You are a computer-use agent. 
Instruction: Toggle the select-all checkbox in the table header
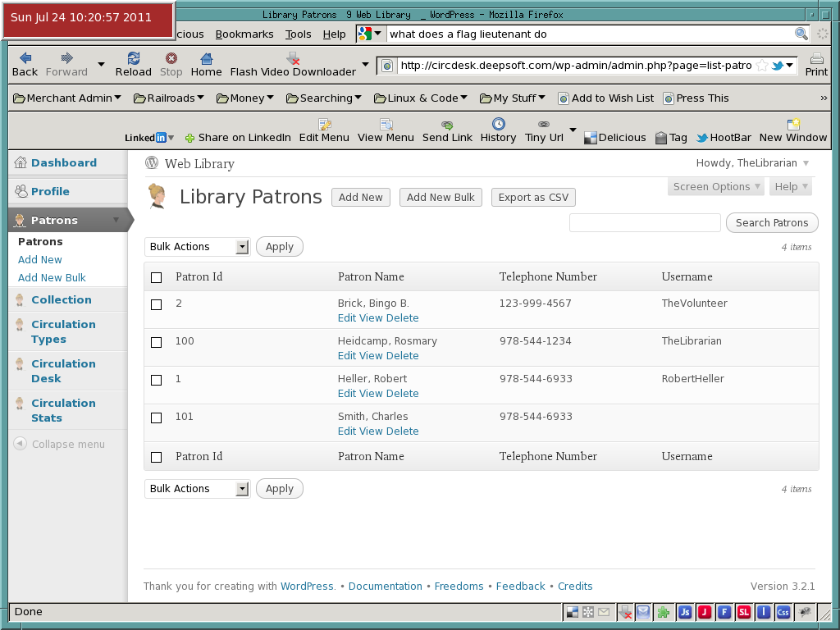(157, 277)
